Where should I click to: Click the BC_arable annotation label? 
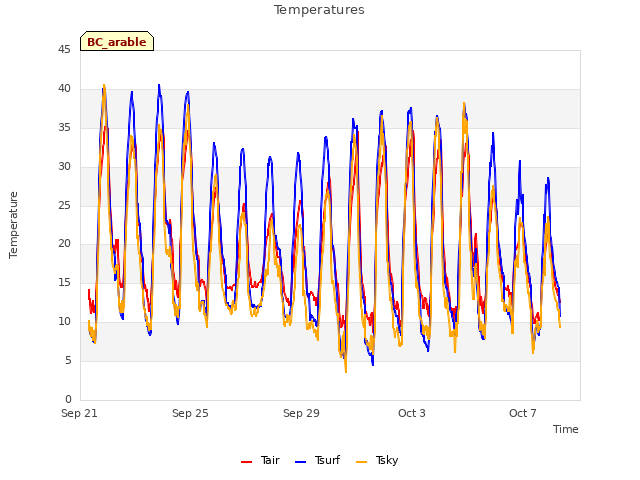(x=117, y=42)
